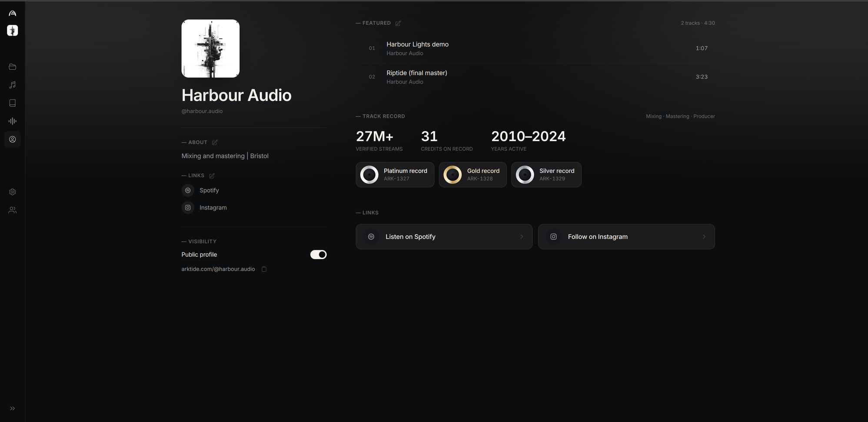Click the Listen on Spotify button
Viewport: 868px width, 422px height.
click(444, 237)
